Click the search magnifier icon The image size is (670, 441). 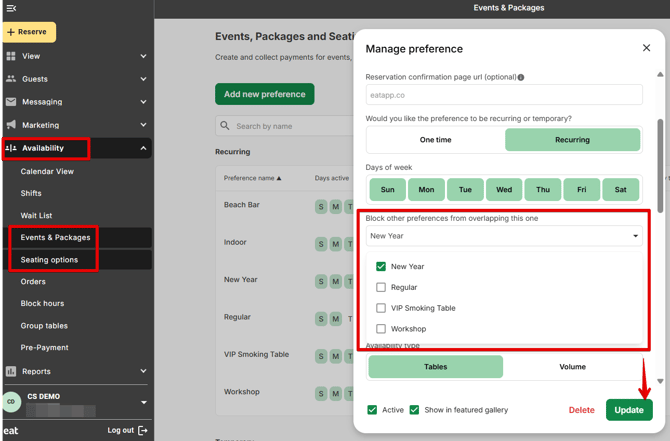(x=225, y=126)
